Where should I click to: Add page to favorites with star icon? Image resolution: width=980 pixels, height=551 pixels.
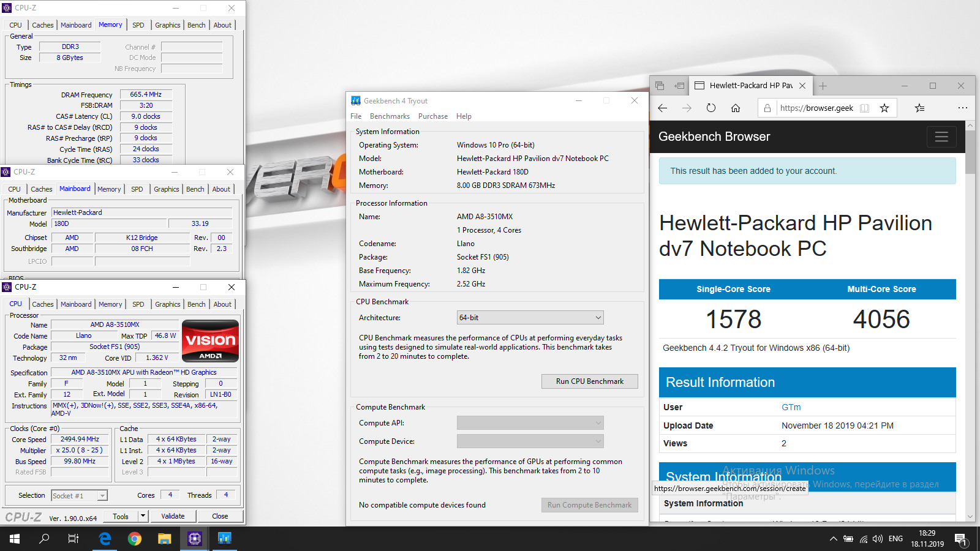[884, 108]
